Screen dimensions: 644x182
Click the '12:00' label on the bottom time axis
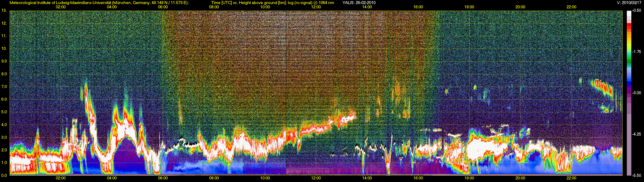316,178
